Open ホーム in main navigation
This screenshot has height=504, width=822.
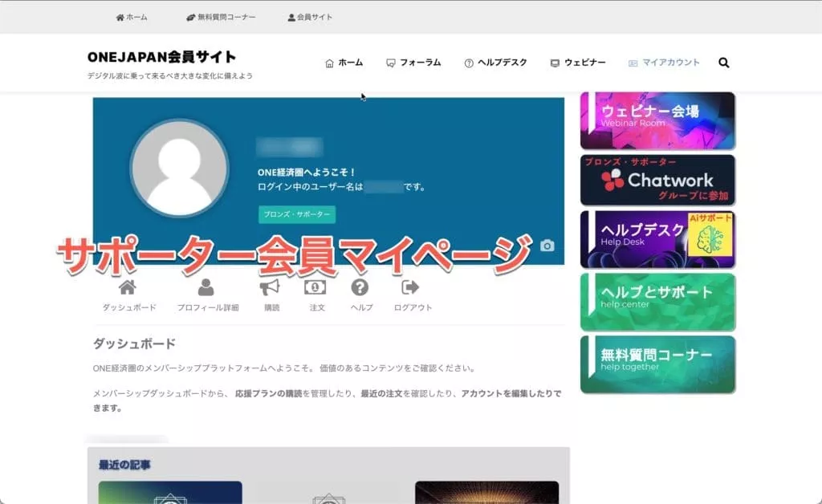click(344, 63)
